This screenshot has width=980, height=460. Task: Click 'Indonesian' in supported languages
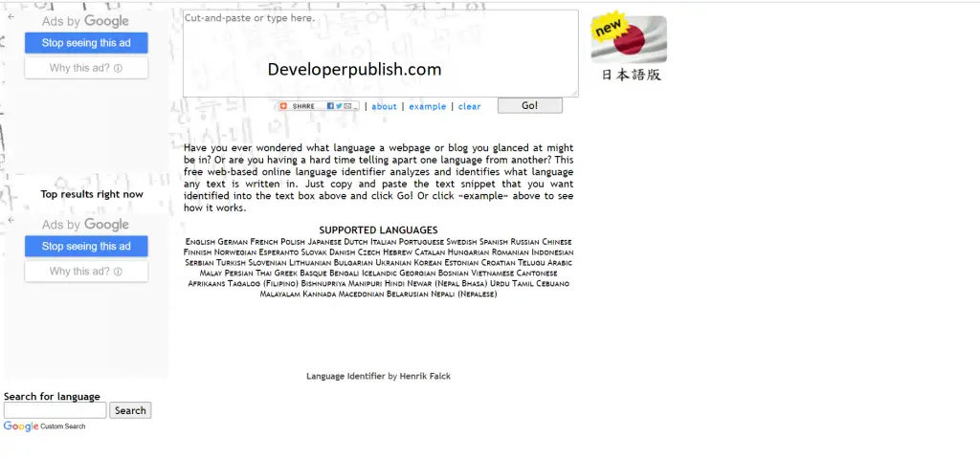(x=552, y=252)
